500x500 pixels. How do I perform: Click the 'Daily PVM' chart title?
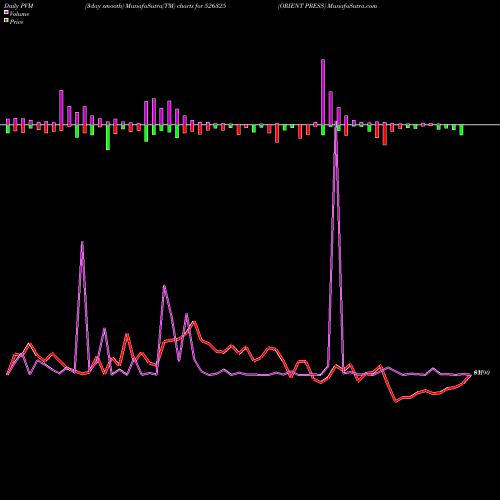[19, 6]
